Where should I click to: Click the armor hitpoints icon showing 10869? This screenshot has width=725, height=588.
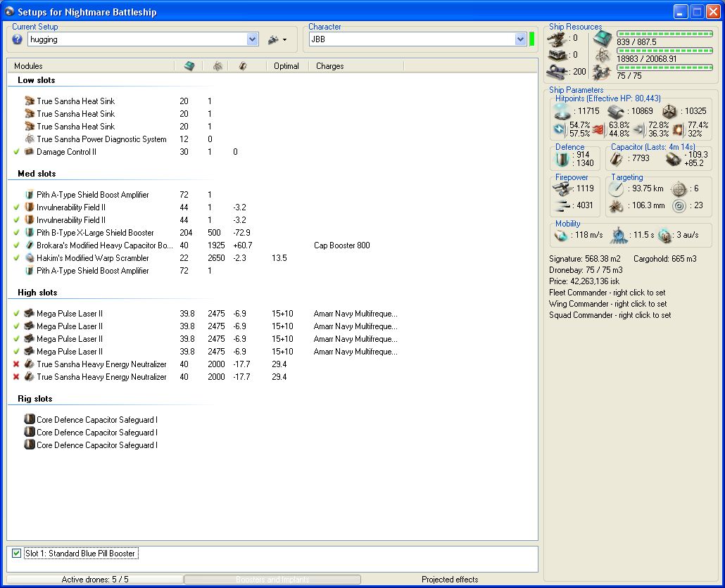[x=616, y=111]
